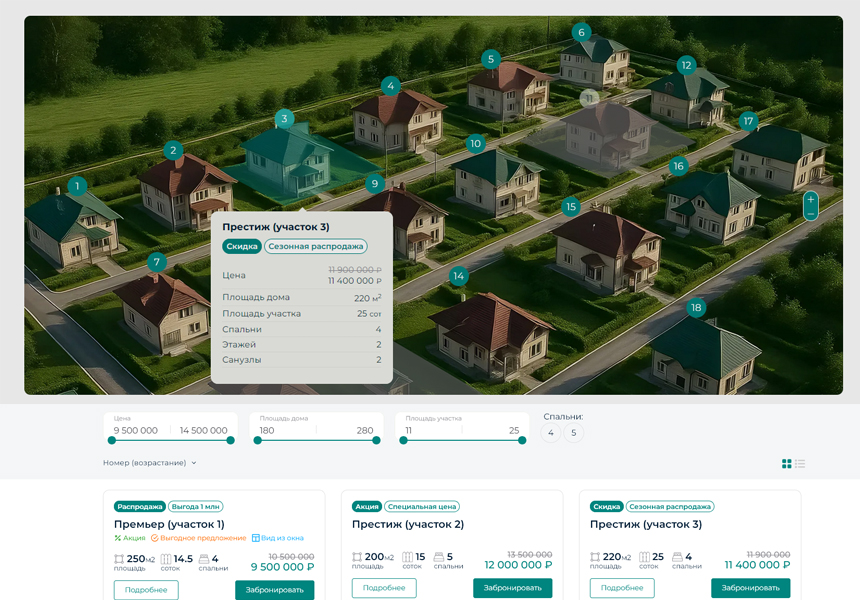Click the Акция badge on участок 2 card
860x600 pixels.
tap(367, 507)
